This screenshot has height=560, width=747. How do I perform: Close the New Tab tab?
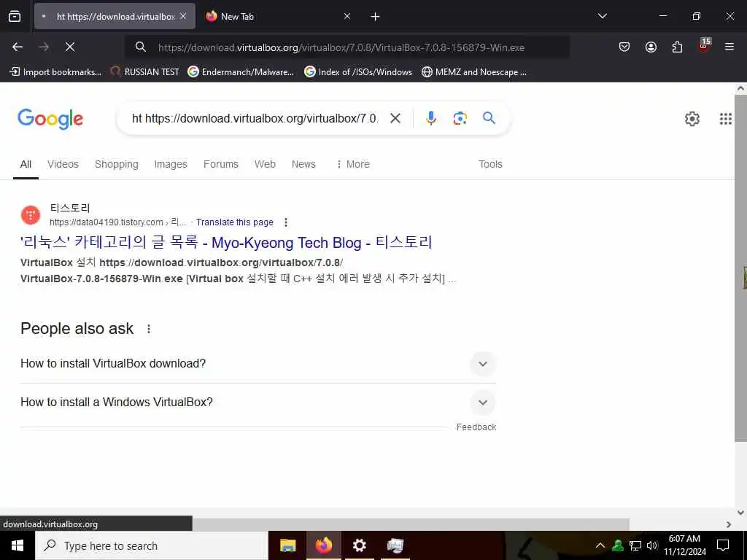[347, 16]
